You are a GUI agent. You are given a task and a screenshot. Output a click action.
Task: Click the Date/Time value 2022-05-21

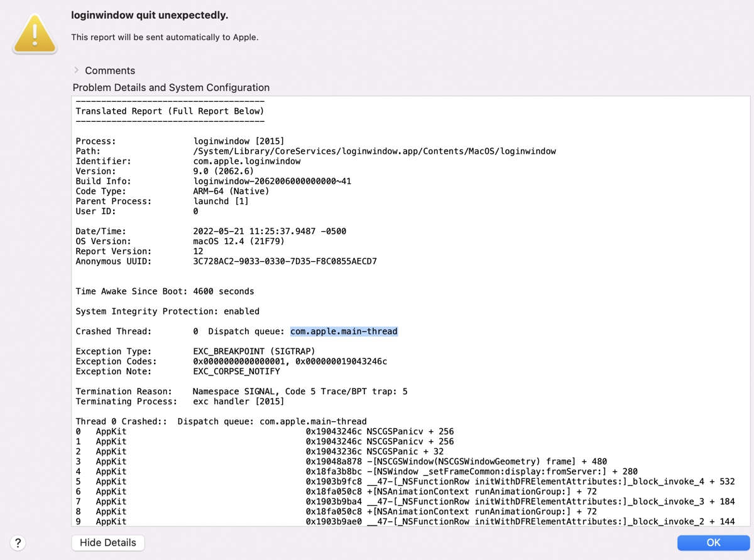[270, 231]
